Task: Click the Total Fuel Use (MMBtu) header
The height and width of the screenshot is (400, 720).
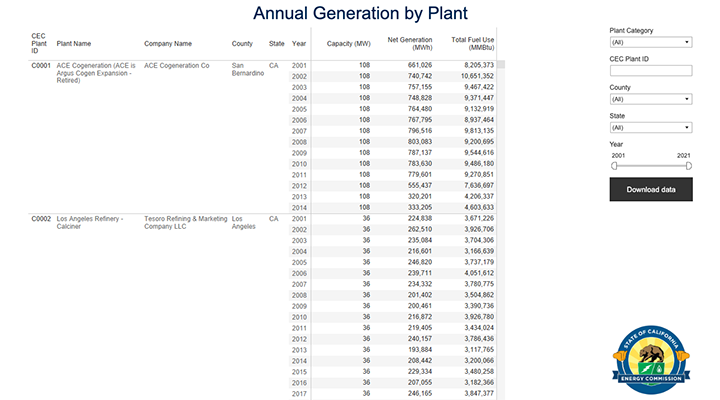Action: coord(472,44)
